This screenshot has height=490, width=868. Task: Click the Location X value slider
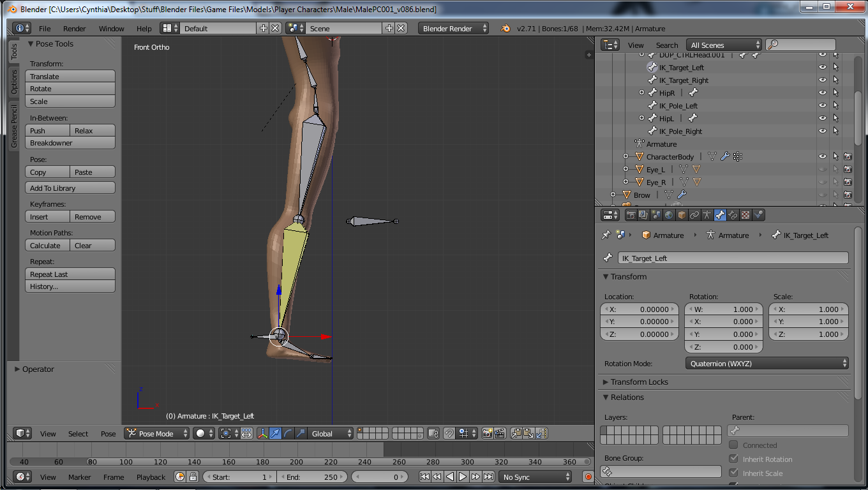tap(640, 309)
